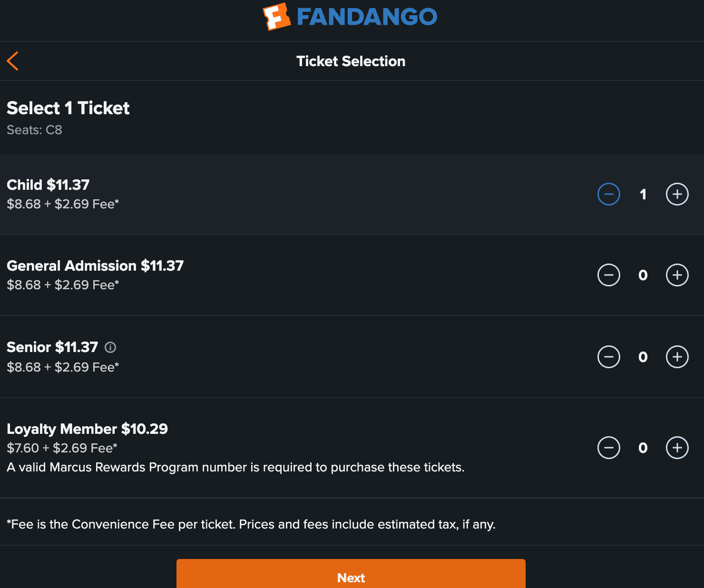Click the orange back arrow
This screenshot has width=704, height=588.
coord(13,61)
